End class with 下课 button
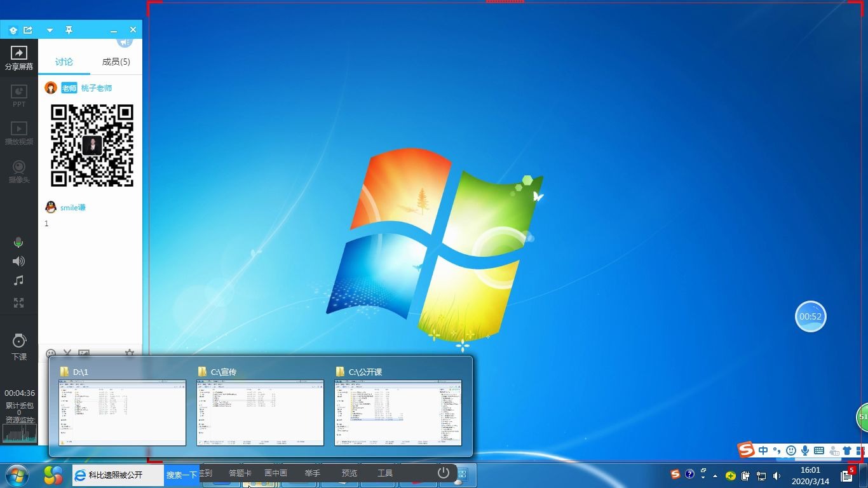 click(19, 347)
